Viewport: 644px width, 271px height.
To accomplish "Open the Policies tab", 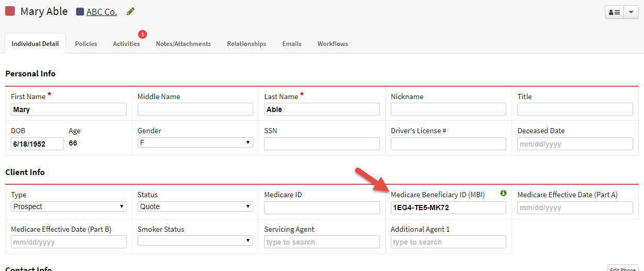I will [86, 44].
